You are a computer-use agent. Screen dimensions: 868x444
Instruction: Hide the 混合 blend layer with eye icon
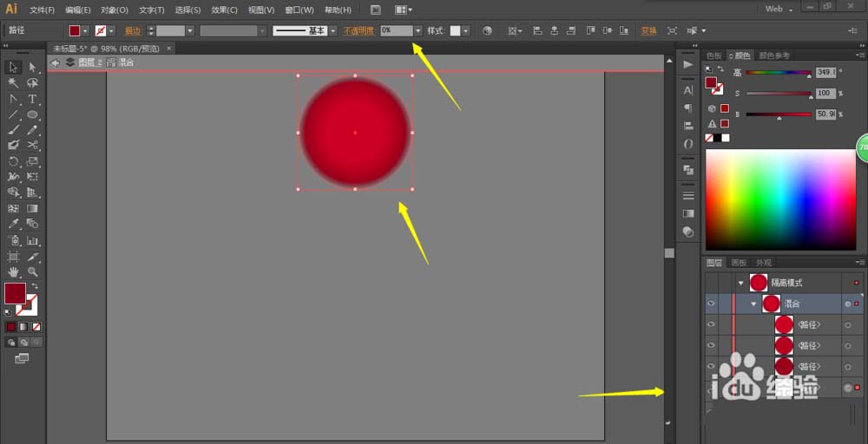pos(711,304)
